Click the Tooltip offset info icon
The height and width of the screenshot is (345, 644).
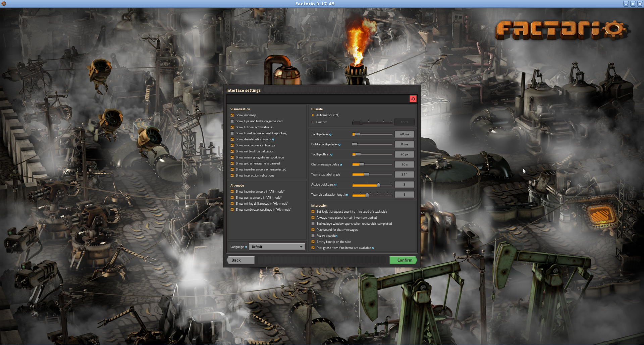pos(331,155)
